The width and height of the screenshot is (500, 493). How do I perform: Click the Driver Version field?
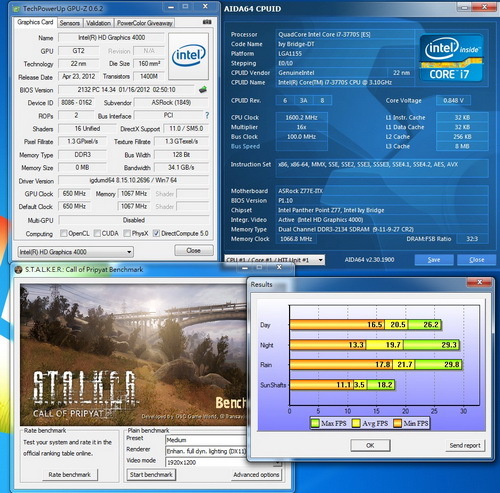(133, 180)
